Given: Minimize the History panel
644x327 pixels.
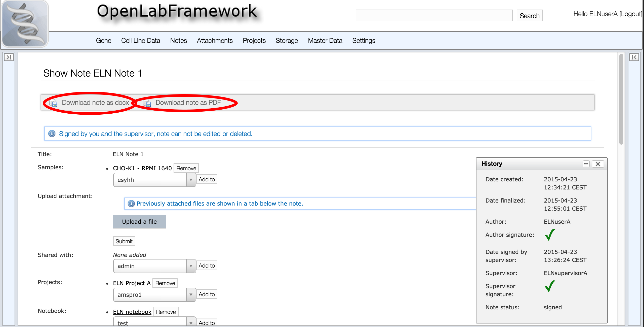Looking at the screenshot, I should tap(586, 164).
